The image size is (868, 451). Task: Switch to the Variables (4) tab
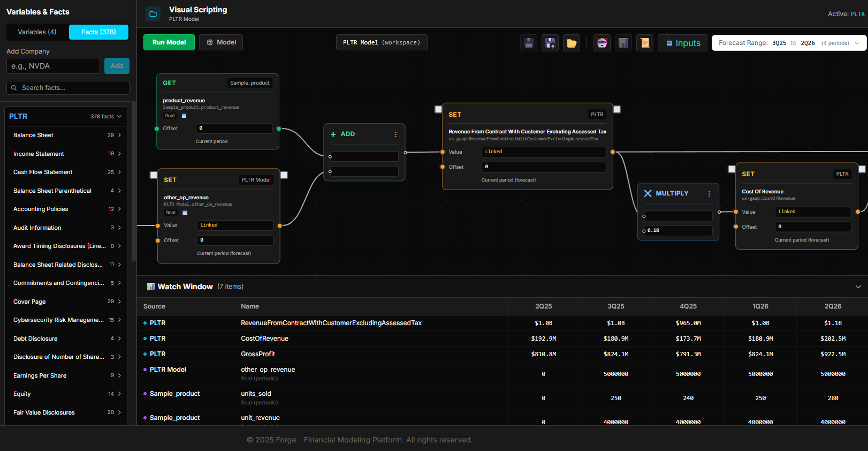(37, 32)
